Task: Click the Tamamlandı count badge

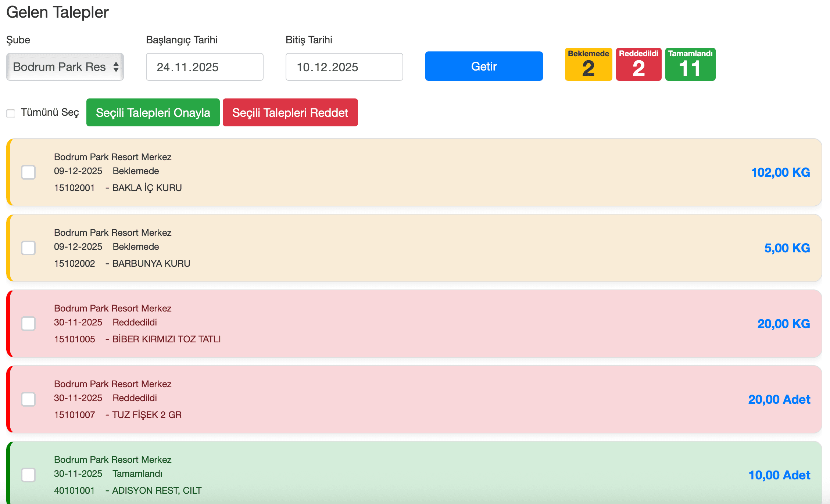Action: point(690,64)
